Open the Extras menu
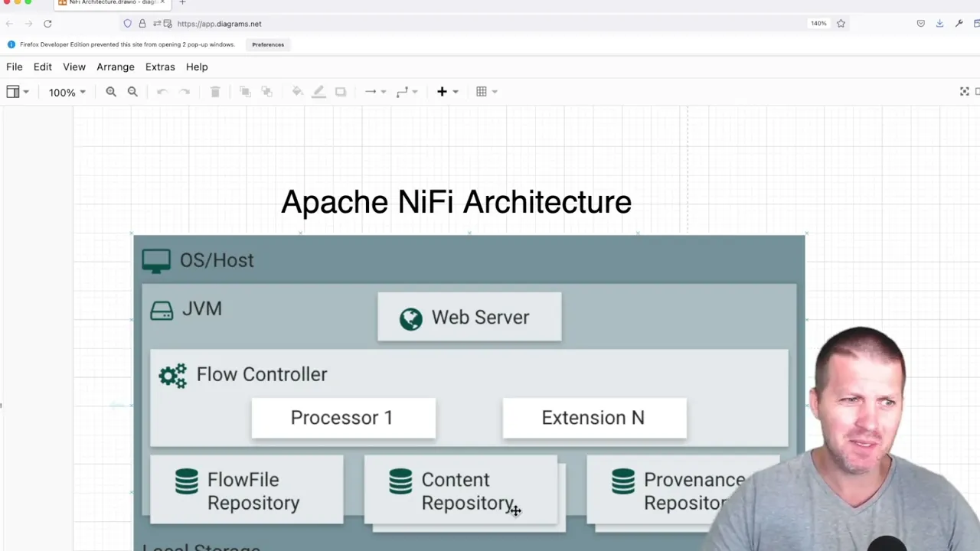Viewport: 980px width, 551px height. tap(160, 67)
